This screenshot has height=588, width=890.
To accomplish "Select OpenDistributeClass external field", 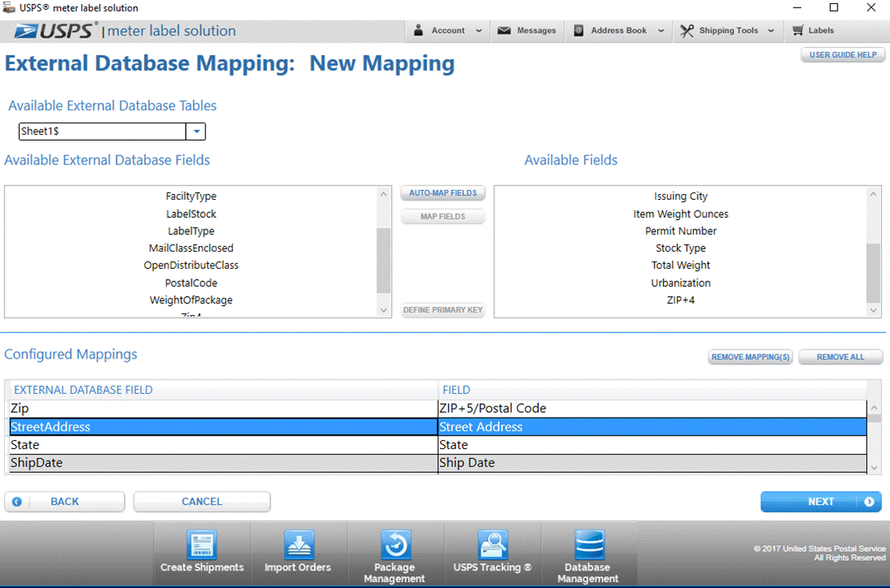I will click(x=192, y=265).
